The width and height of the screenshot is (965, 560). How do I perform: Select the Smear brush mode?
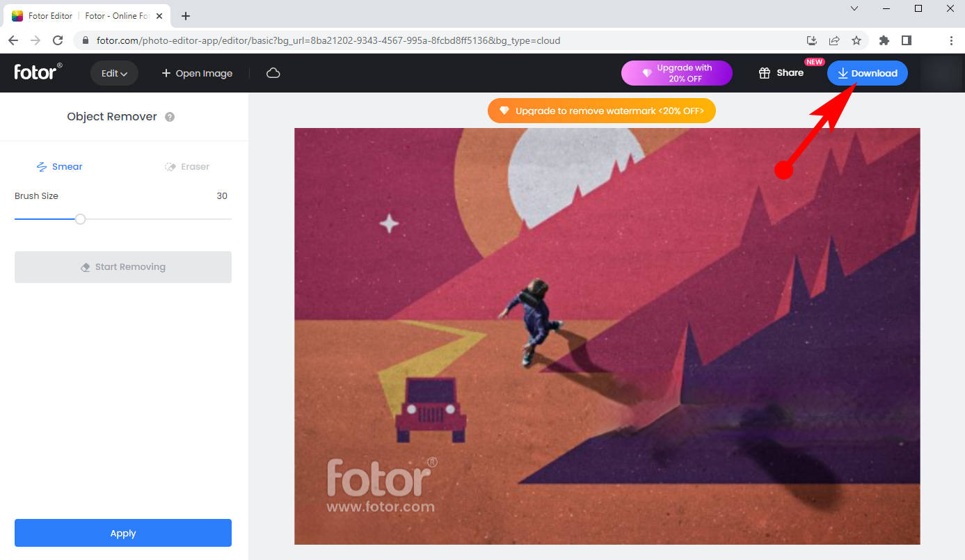pyautogui.click(x=59, y=167)
